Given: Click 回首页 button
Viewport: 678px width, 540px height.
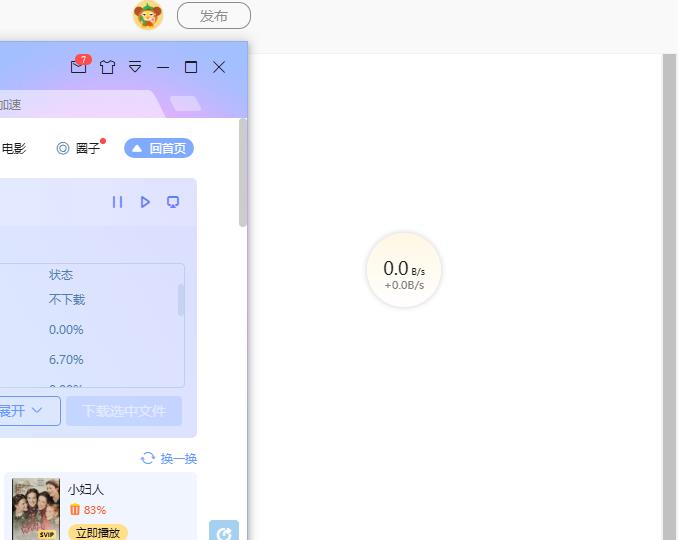Looking at the screenshot, I should [x=159, y=148].
